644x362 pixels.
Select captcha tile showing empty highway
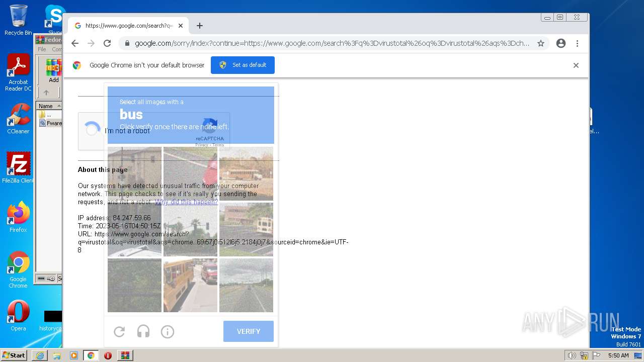(x=246, y=285)
